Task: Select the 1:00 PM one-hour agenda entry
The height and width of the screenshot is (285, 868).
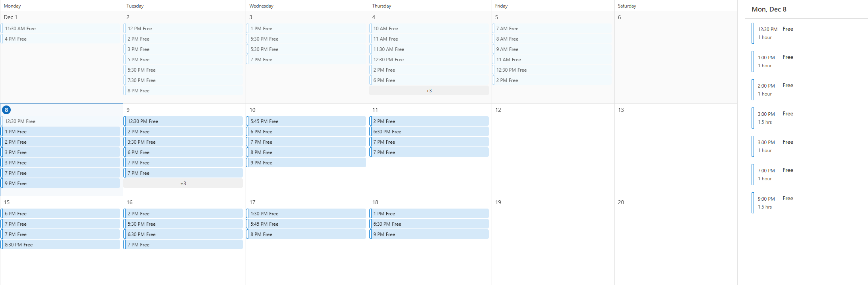Action: coord(807,61)
